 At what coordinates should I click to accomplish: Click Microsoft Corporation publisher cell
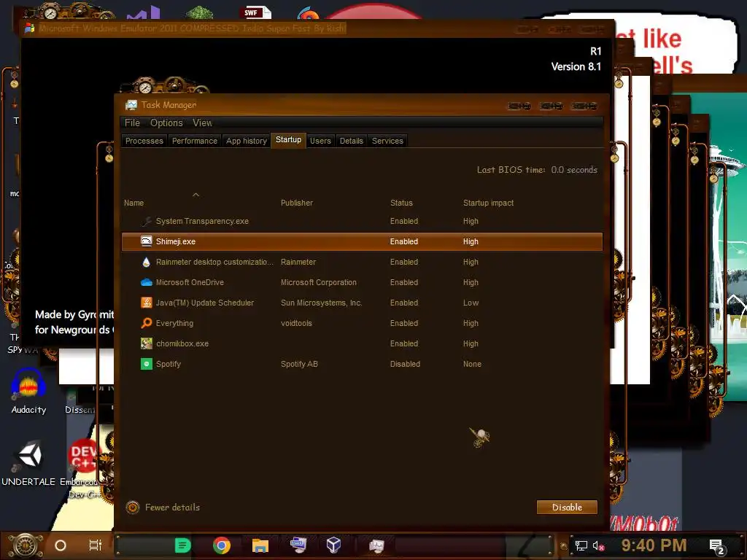point(318,282)
